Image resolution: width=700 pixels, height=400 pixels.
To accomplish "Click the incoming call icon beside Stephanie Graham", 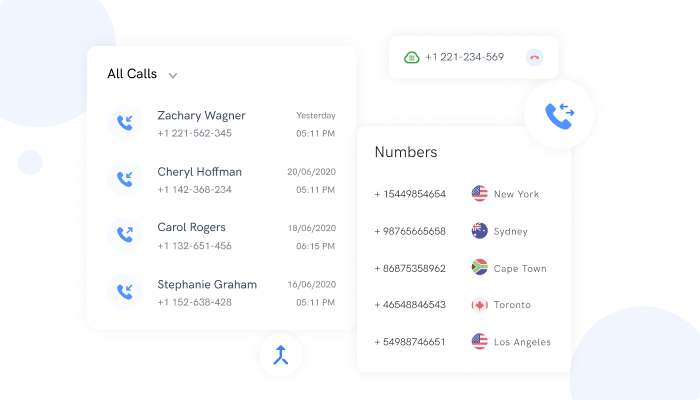I will (x=125, y=293).
